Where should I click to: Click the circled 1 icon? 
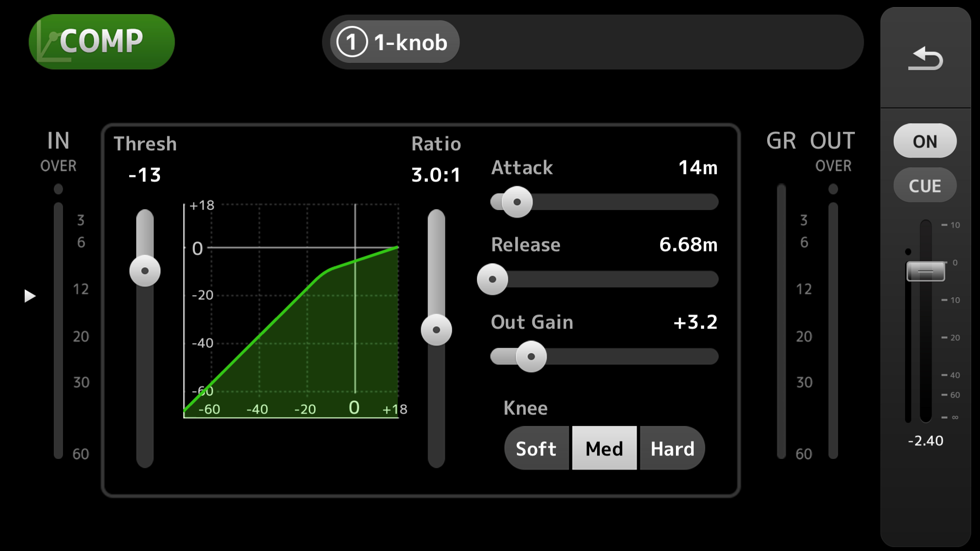pos(351,42)
